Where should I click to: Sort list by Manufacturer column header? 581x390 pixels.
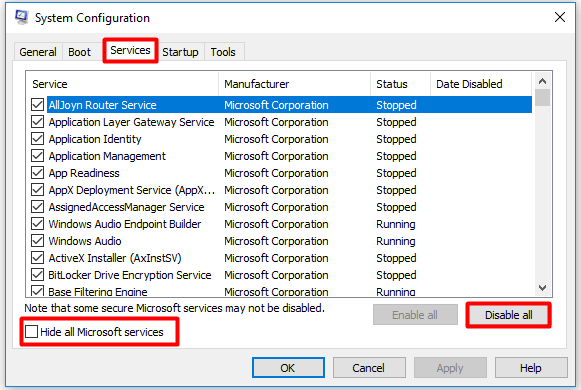295,84
